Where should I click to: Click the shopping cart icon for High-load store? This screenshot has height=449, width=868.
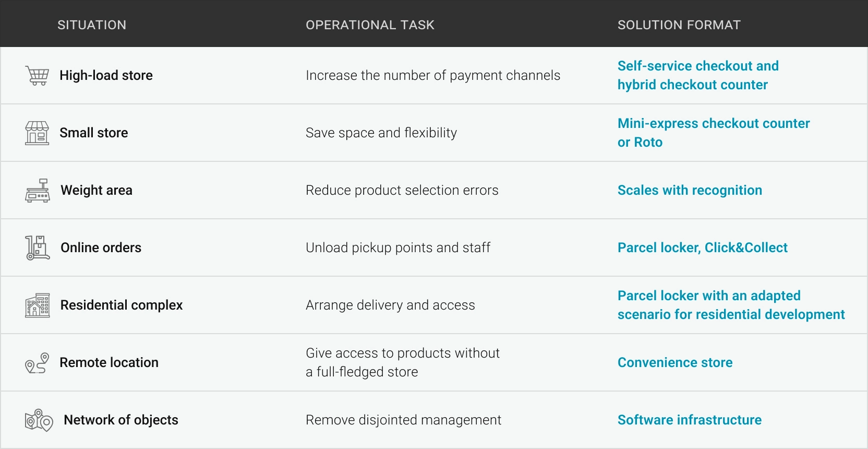pyautogui.click(x=37, y=76)
